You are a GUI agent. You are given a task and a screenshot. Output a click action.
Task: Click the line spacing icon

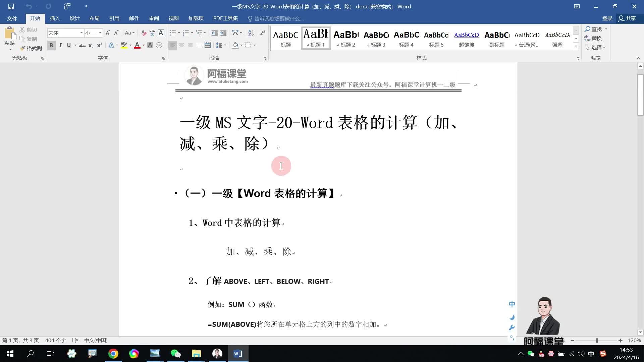pyautogui.click(x=219, y=45)
